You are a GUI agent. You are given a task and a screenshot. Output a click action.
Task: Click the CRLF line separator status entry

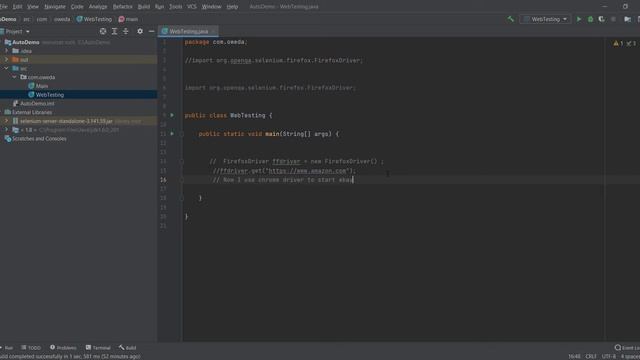591,356
